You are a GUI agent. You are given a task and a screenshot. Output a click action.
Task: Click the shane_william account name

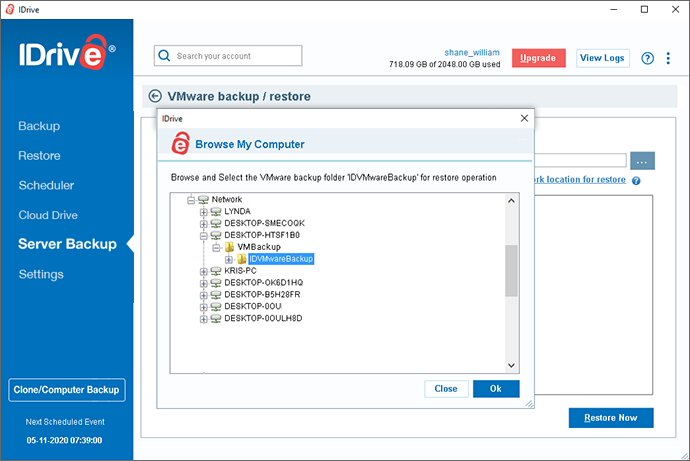pos(472,52)
